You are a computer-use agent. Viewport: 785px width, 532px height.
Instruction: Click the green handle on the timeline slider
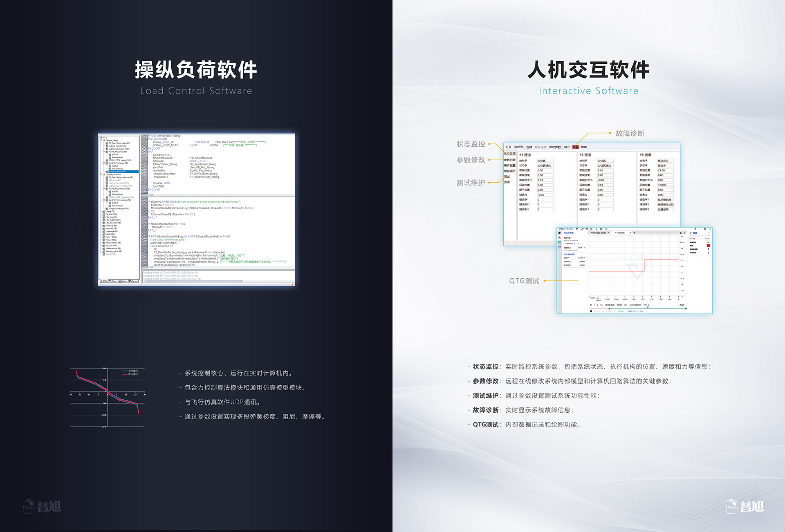point(648,307)
